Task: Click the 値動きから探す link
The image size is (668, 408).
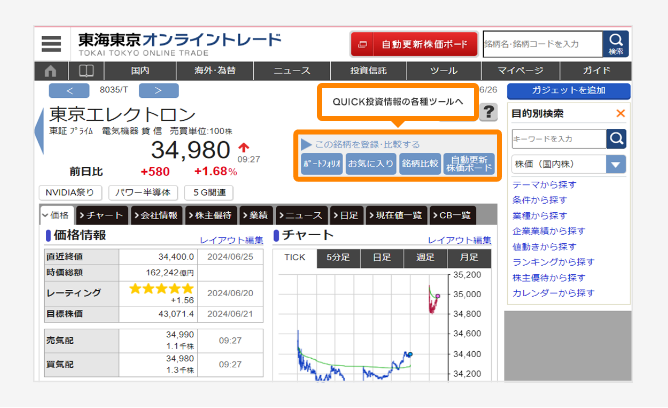Action: click(544, 247)
